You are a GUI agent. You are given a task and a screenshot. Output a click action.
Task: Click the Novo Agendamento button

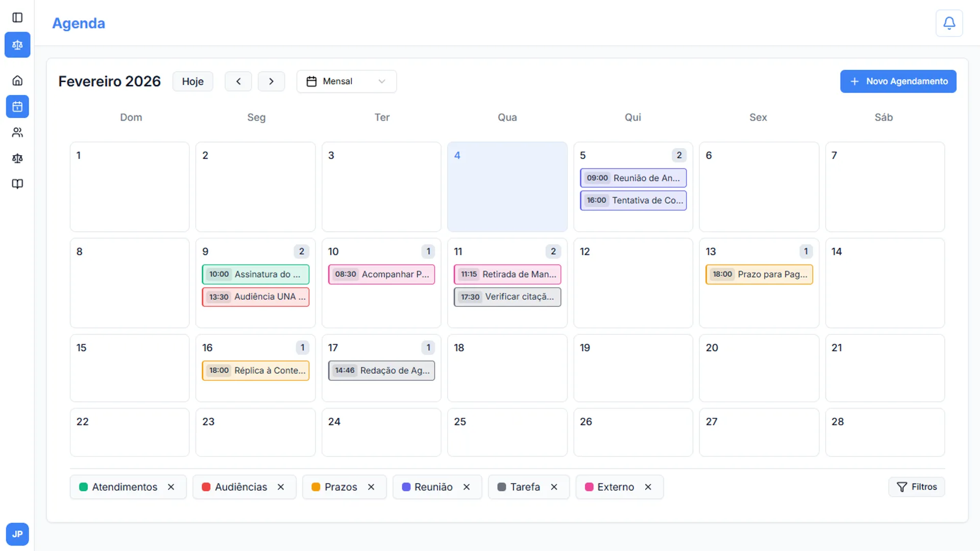[x=898, y=81]
